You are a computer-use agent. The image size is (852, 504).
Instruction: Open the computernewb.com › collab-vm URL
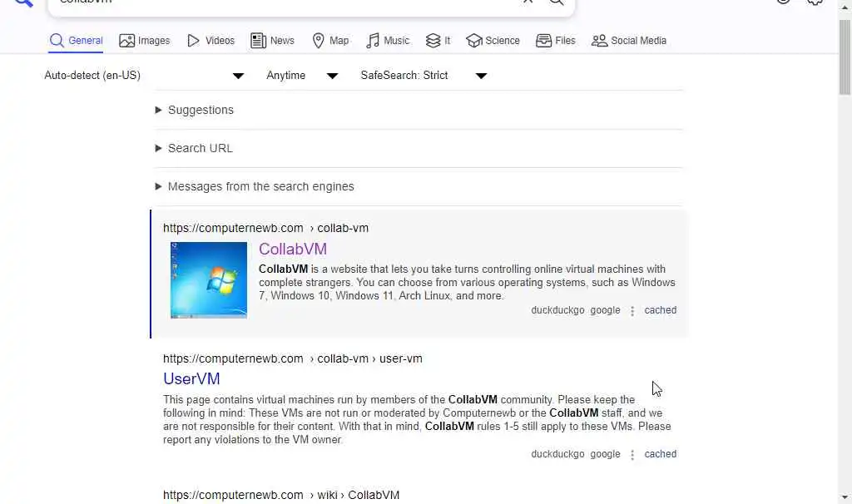coord(265,228)
